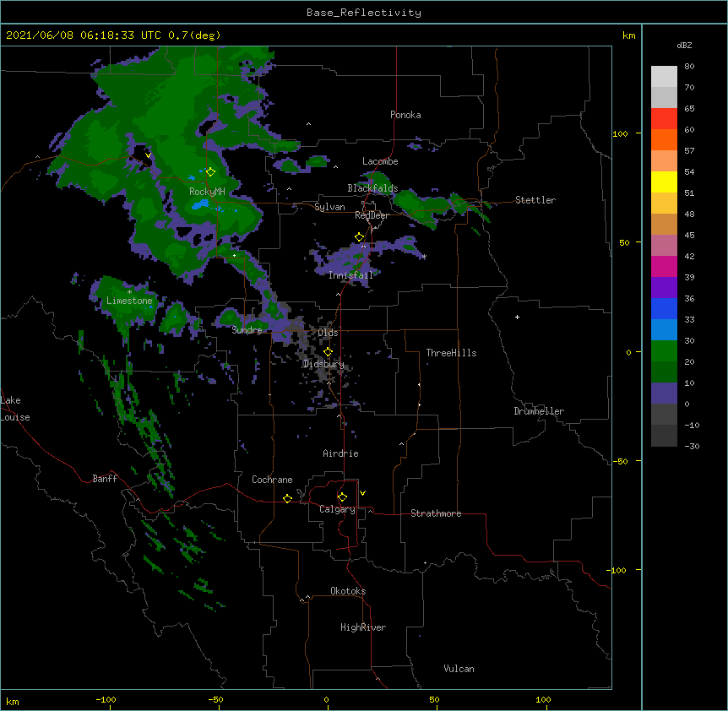
Task: Click the white plus marker north of Drumheller
Action: click(517, 317)
